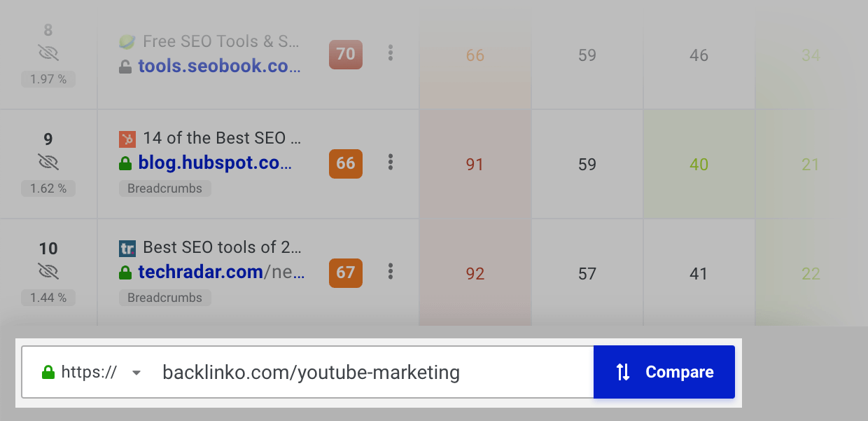Click the unlocked padlock beside tools.seobook
Screen dimensions: 868x421
point(125,67)
